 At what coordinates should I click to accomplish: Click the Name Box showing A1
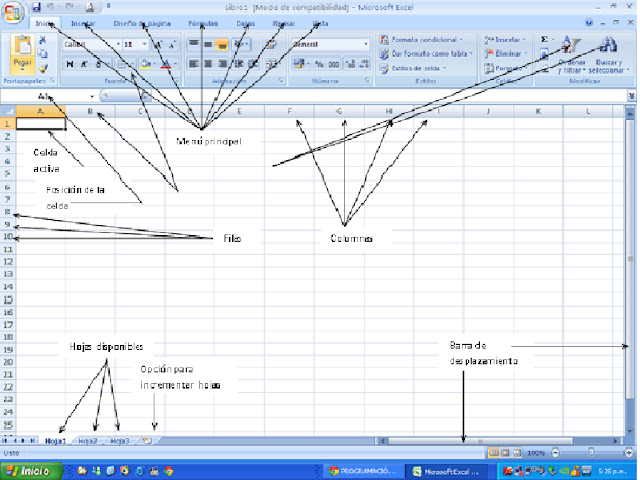coord(47,96)
